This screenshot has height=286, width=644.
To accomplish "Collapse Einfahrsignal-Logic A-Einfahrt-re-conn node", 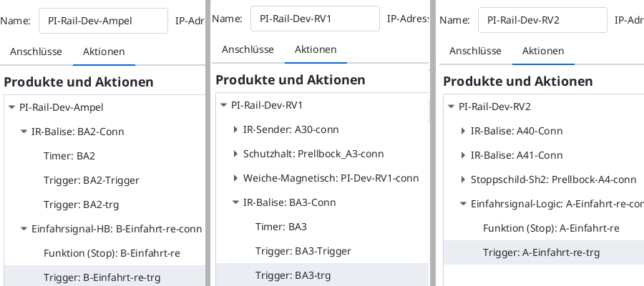I will [463, 204].
